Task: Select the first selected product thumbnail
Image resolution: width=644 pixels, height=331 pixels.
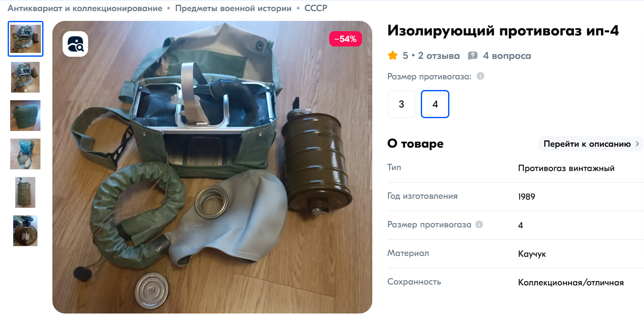Action: 26,39
